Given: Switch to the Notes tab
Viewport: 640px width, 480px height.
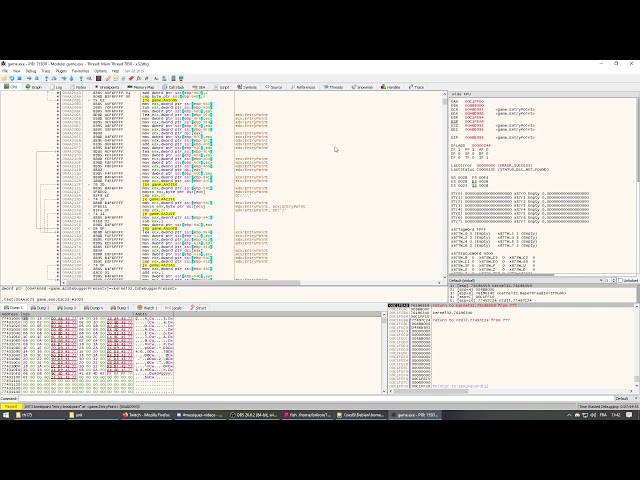Looking at the screenshot, I should [x=78, y=87].
